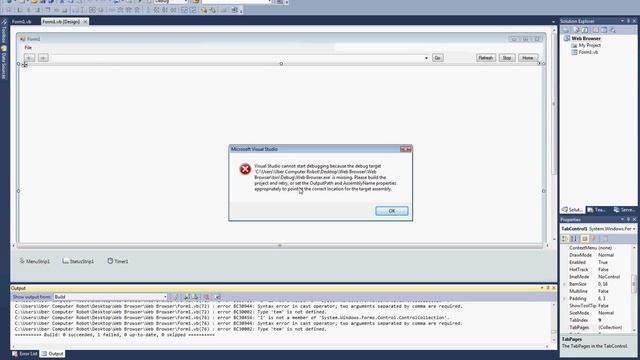This screenshot has height=360, width=640.
Task: Select the HotTrack property row
Action: 597,270
